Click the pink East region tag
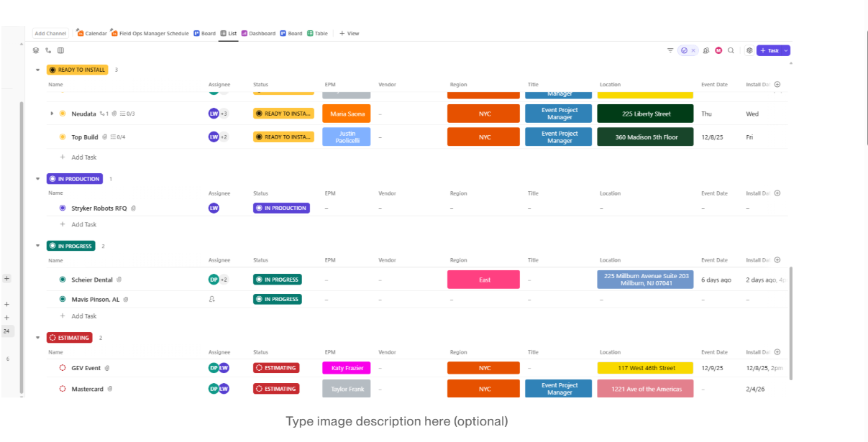 click(x=483, y=280)
